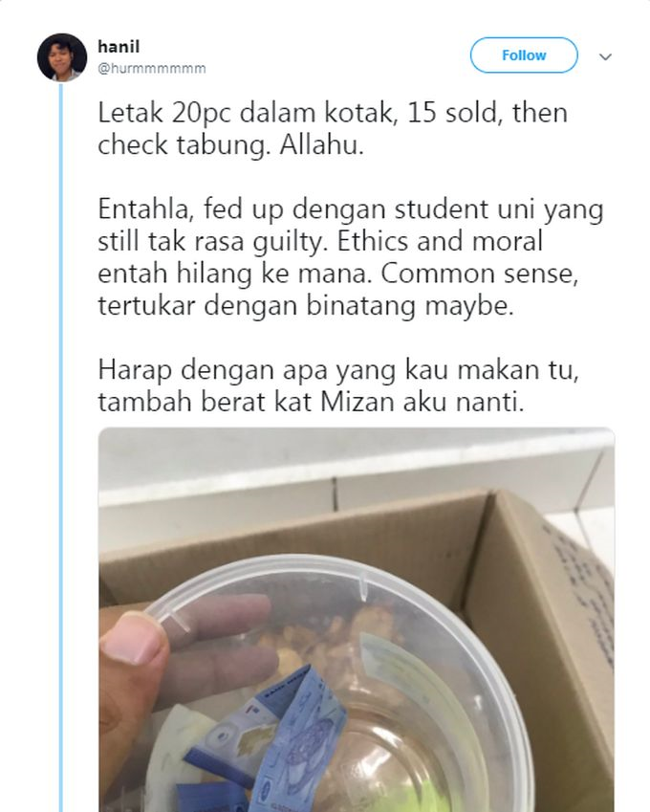Click printed text on box side
Screen dimensions: 650x812
click(x=579, y=596)
